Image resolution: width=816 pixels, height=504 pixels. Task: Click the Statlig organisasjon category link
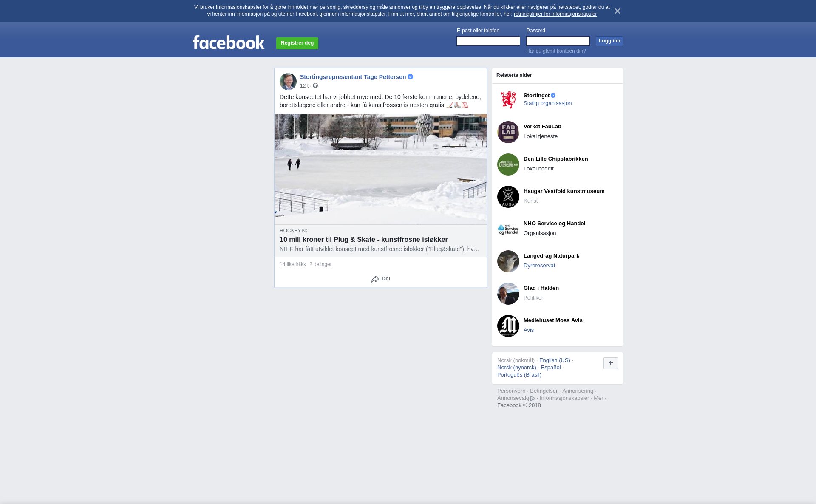[x=547, y=103]
